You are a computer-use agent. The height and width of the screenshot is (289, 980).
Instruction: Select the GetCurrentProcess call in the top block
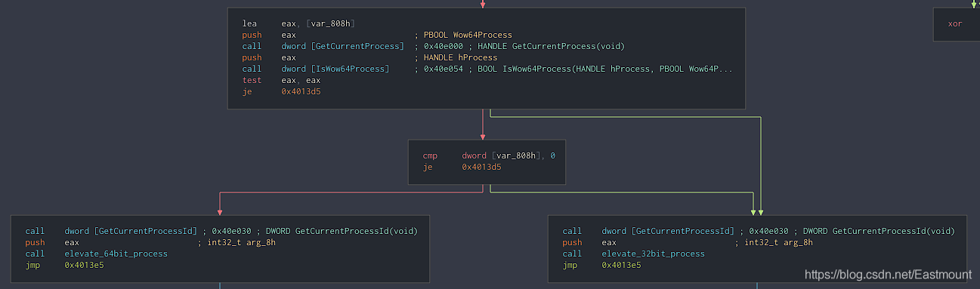coord(323,46)
